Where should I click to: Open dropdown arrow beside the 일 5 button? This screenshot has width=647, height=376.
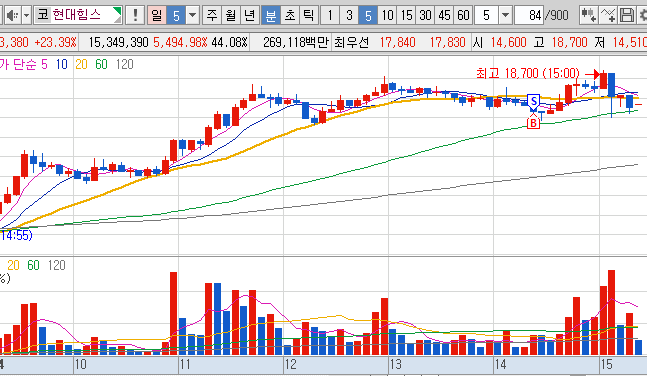(x=193, y=16)
